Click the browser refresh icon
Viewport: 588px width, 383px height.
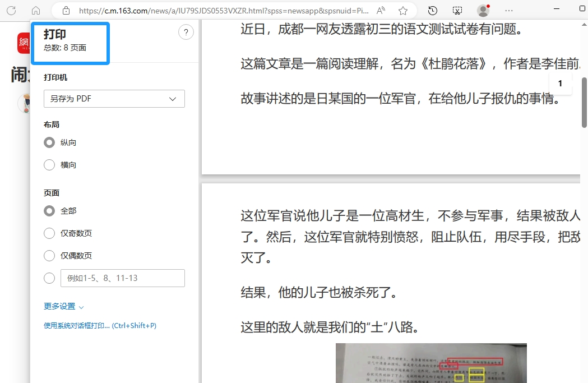coord(11,11)
